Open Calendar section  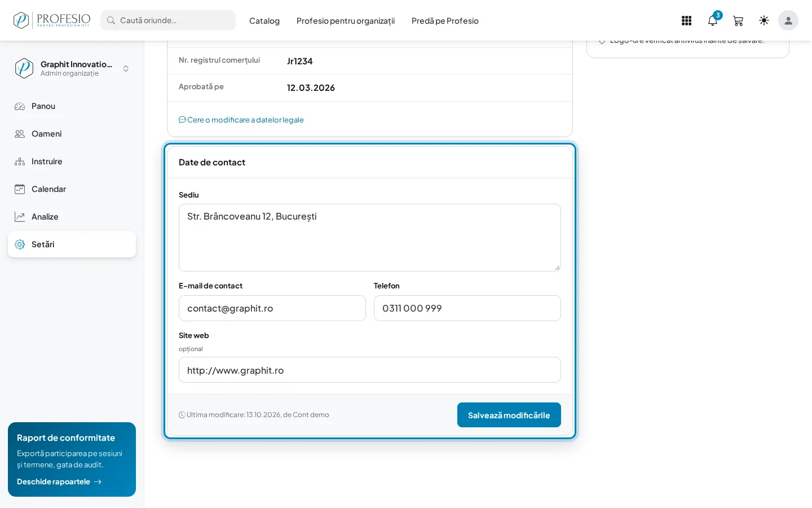click(72, 189)
